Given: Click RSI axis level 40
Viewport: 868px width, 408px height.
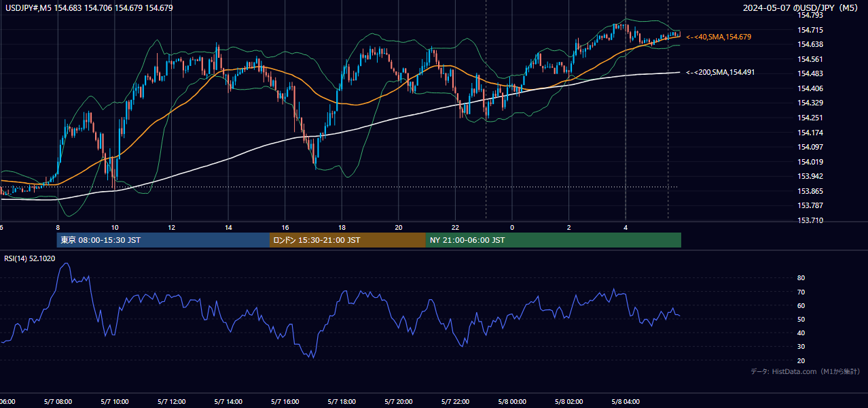Looking at the screenshot, I should pyautogui.click(x=801, y=333).
